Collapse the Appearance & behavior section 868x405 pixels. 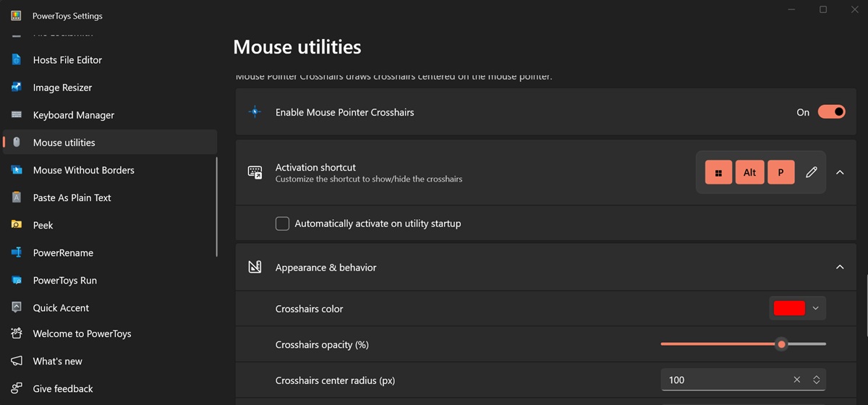click(840, 267)
